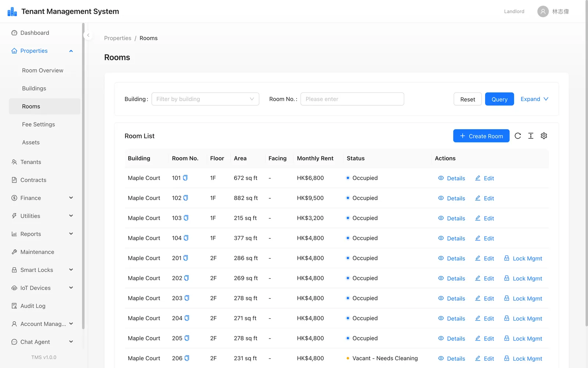Navigate to Properties breadcrumb
This screenshot has height=368, width=588.
(x=118, y=38)
